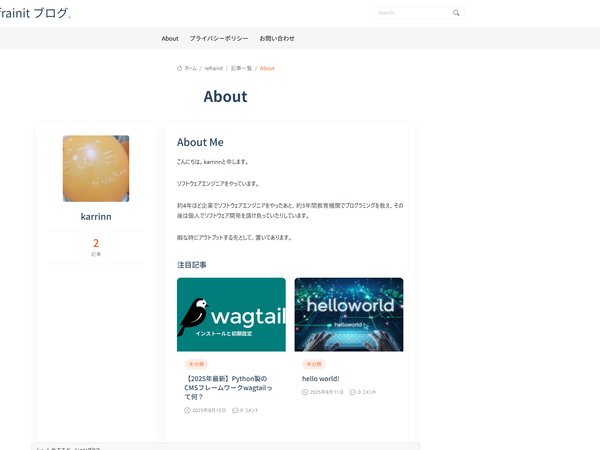The image size is (600, 450).
Task: Go to the refrainit ブログ site title
Action: (x=35, y=13)
